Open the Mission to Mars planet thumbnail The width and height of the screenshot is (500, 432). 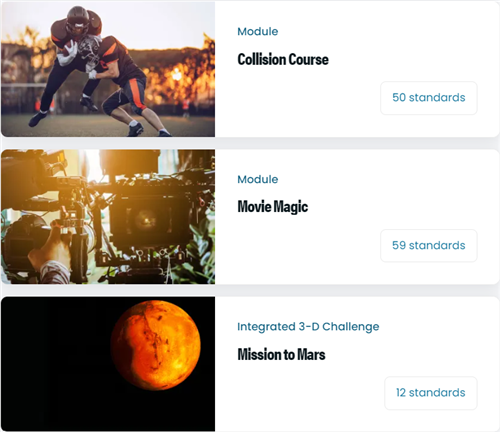click(x=108, y=364)
